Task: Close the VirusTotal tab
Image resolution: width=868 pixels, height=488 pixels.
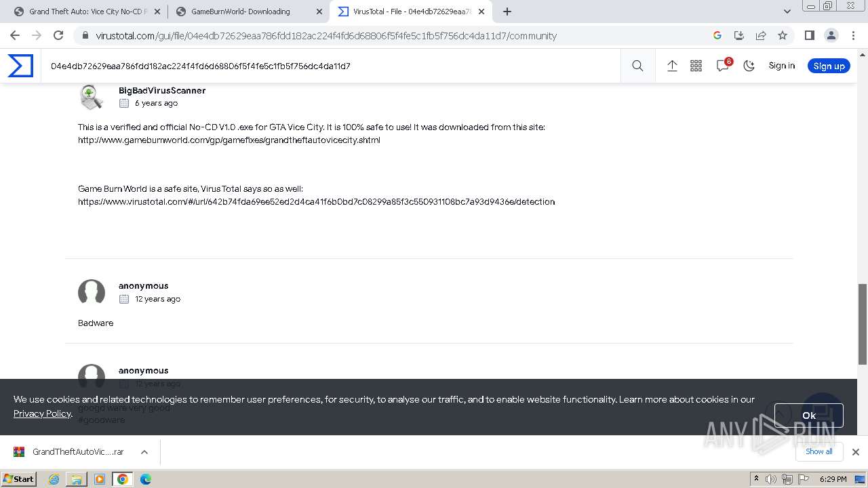Action: 481,12
